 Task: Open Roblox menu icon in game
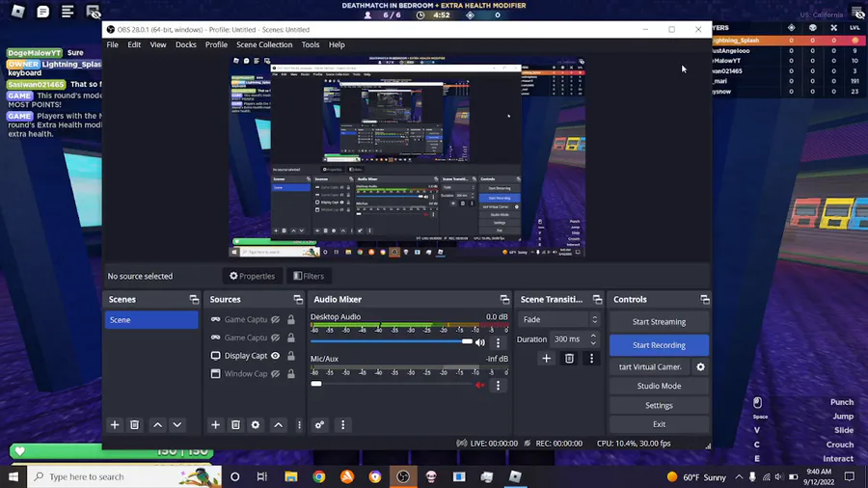click(17, 12)
